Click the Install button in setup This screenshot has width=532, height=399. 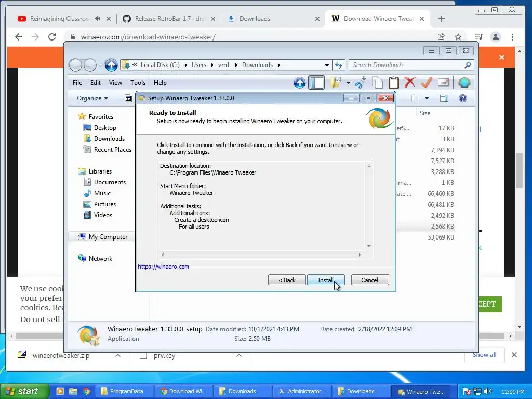click(x=326, y=280)
